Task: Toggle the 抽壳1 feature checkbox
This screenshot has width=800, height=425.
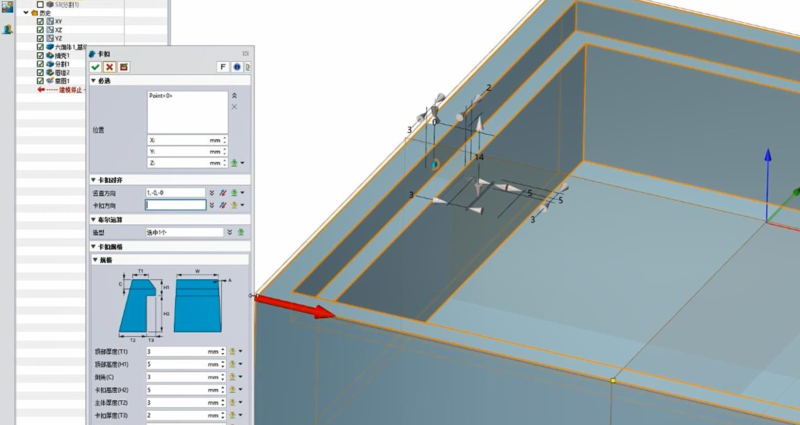Action: click(40, 55)
